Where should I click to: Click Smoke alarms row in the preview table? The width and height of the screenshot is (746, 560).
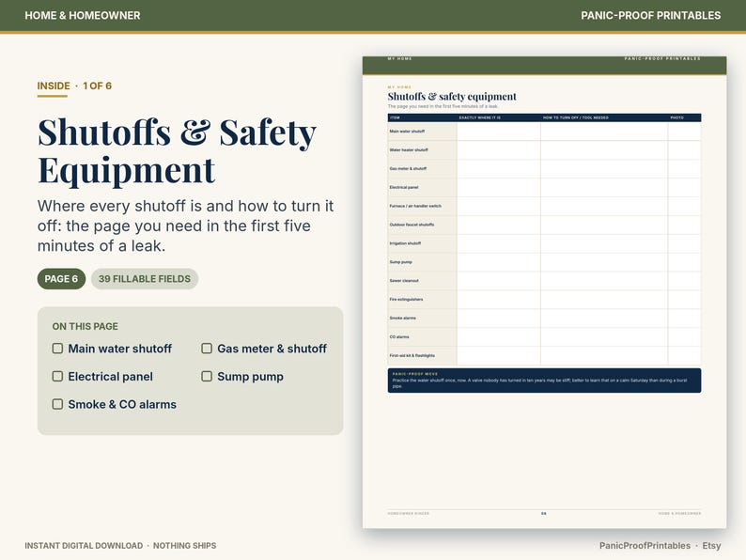[544, 318]
